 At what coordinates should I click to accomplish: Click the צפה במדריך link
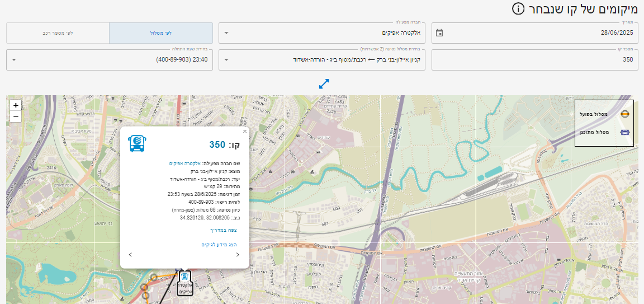(x=224, y=230)
